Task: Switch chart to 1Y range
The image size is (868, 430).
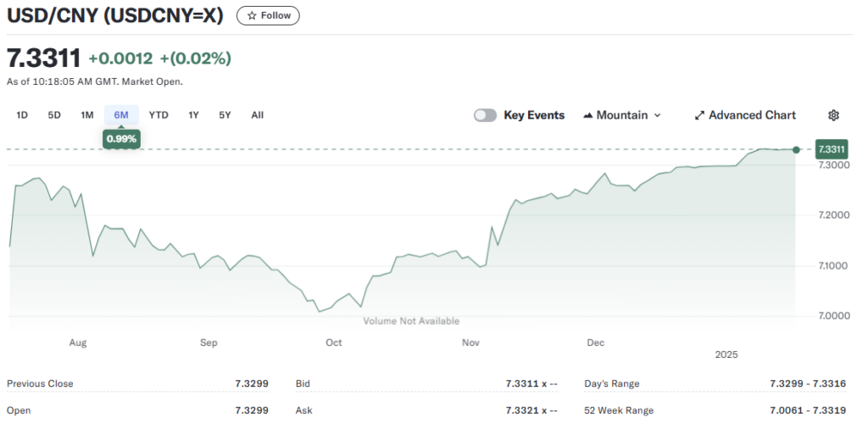Action: click(193, 115)
